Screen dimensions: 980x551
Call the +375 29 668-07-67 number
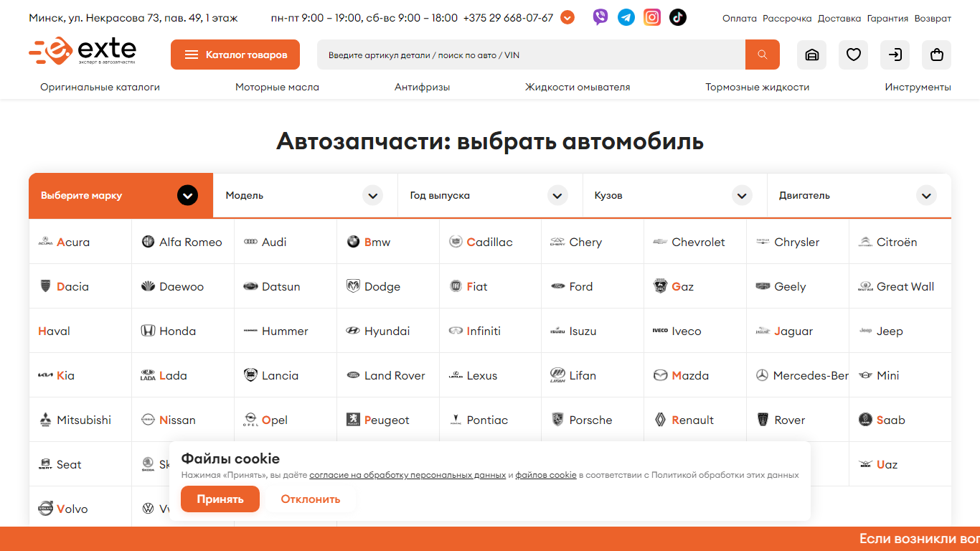pos(509,18)
